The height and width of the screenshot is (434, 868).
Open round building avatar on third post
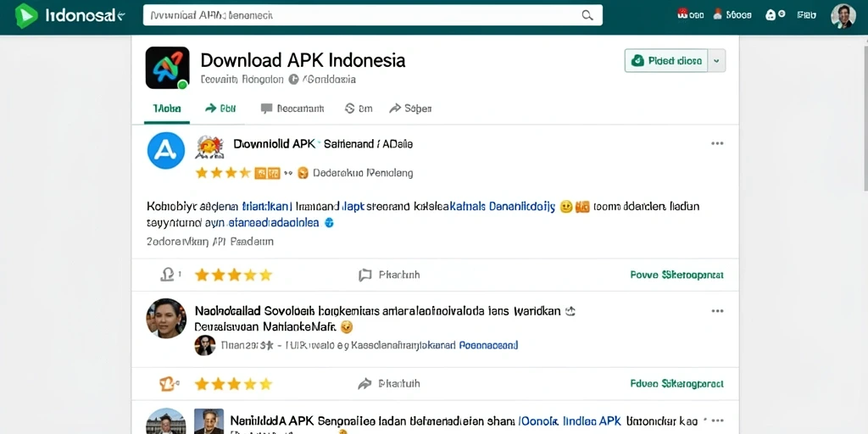166,421
